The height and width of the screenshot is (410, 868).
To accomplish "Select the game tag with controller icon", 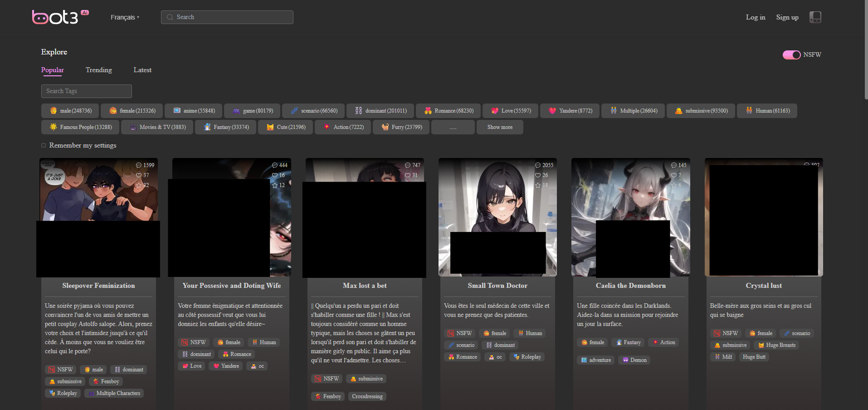I will click(252, 111).
